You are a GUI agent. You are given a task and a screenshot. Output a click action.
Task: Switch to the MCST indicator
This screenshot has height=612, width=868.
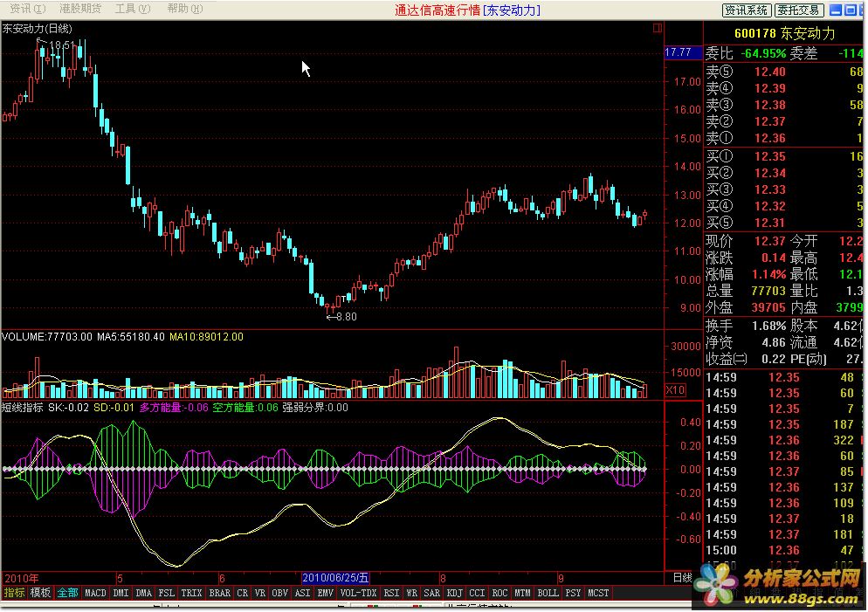[598, 593]
